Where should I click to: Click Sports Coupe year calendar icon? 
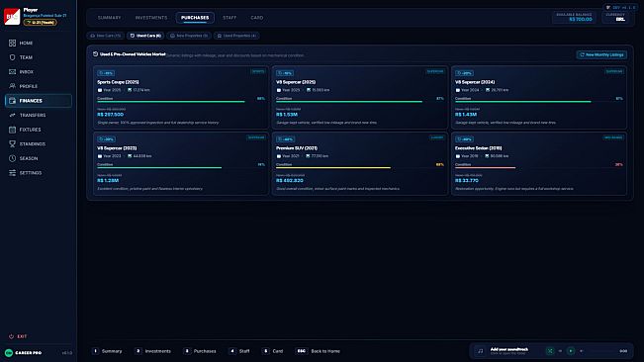pos(100,90)
